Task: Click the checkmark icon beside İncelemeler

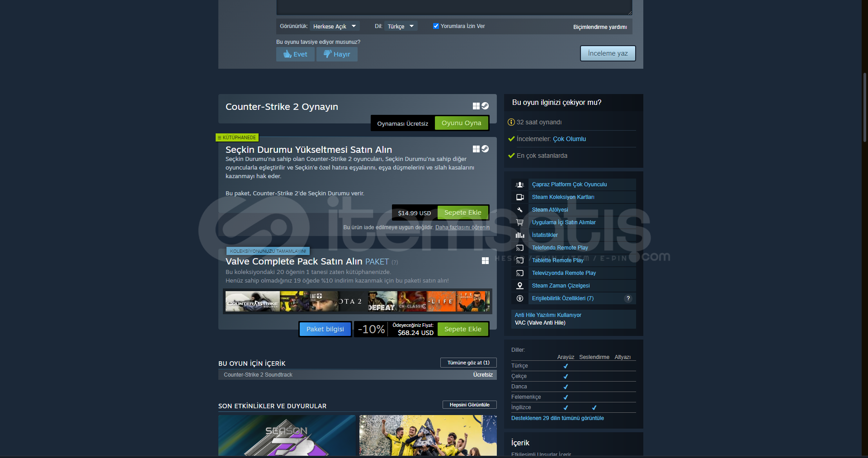Action: point(511,139)
